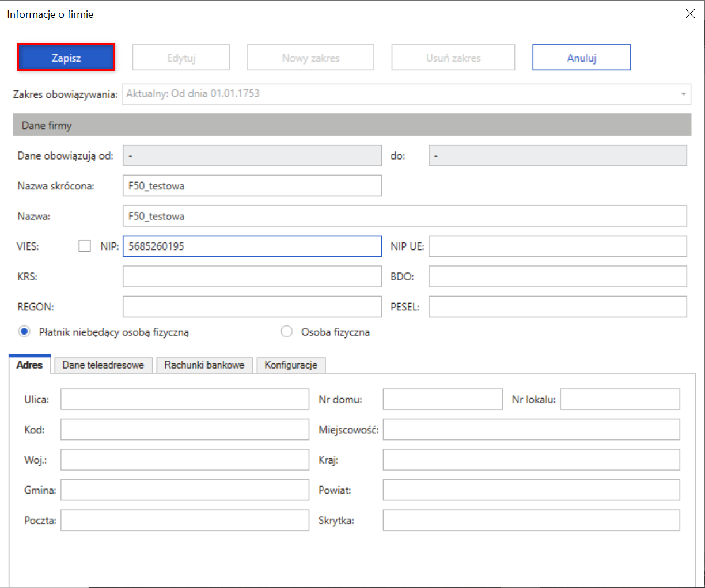
Task: Switch to the Dane teleadresowe tab
Action: tap(103, 365)
